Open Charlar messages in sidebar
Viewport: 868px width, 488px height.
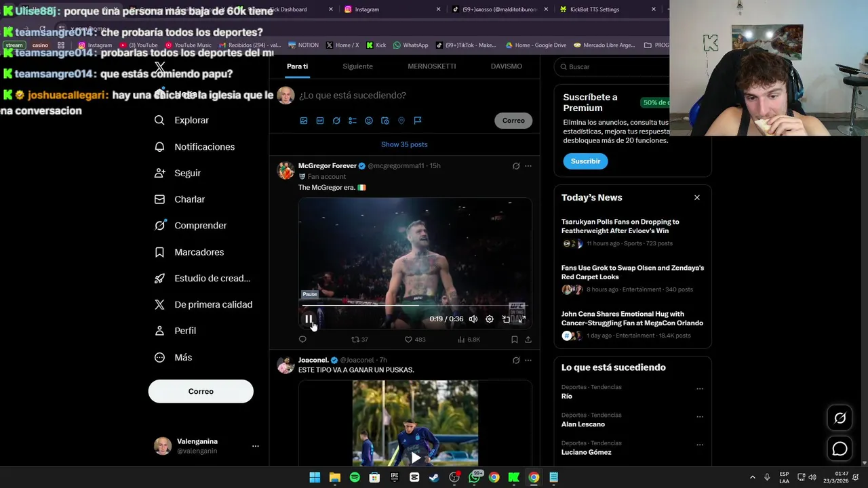[180, 199]
